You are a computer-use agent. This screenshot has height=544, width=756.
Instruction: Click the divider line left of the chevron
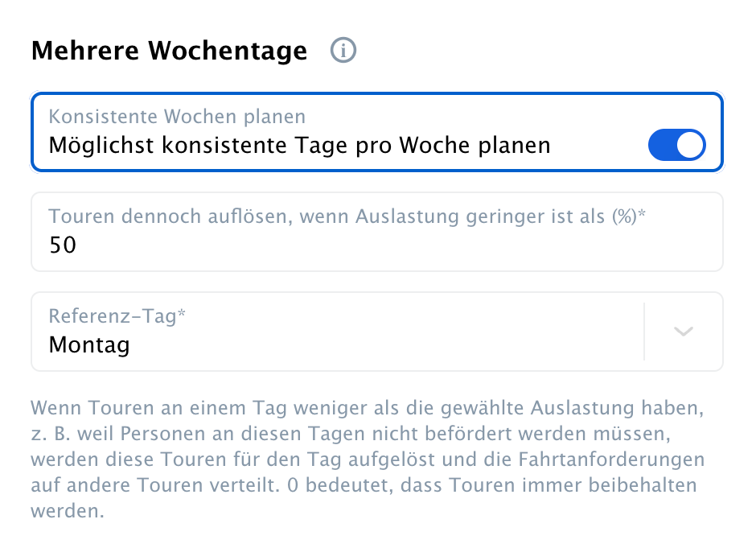pos(644,332)
